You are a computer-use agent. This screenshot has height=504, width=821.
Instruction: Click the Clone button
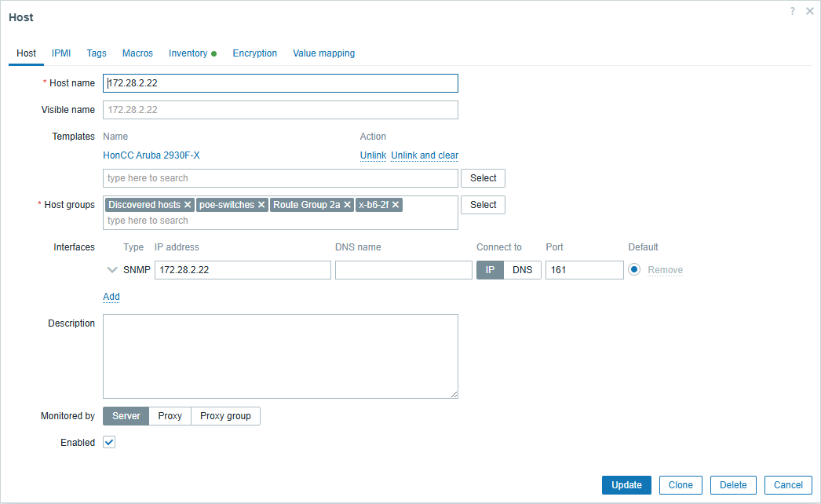pyautogui.click(x=681, y=485)
